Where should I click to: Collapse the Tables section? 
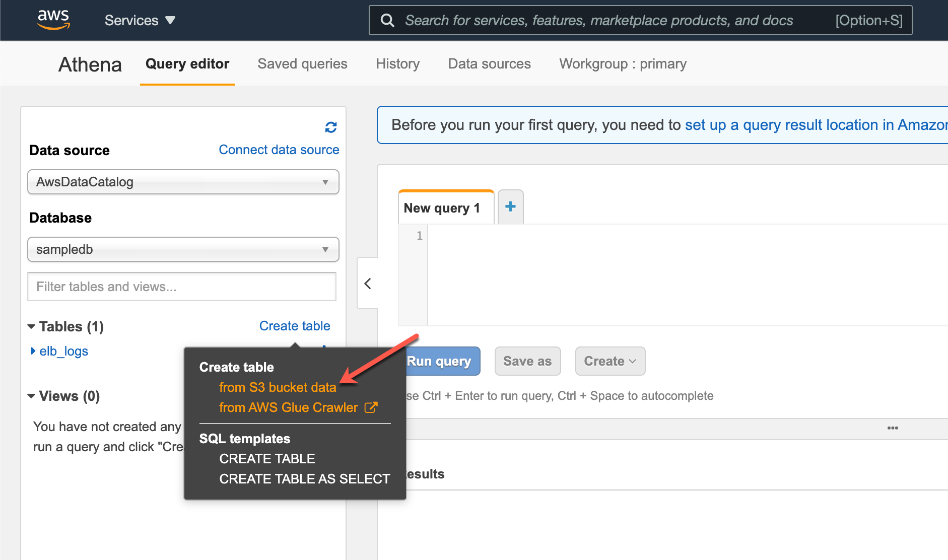32,327
